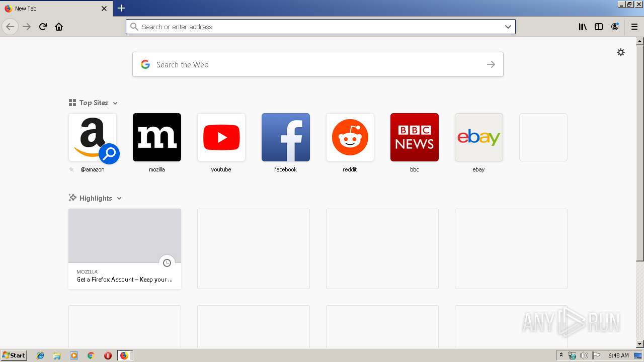
Task: Open the facebook top site tile
Action: click(x=286, y=137)
